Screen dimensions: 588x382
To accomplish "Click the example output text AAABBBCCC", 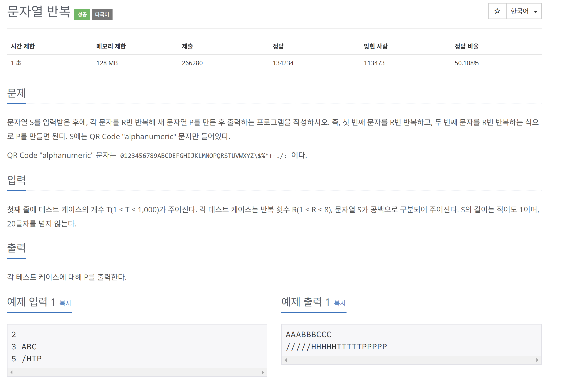I will coord(308,334).
